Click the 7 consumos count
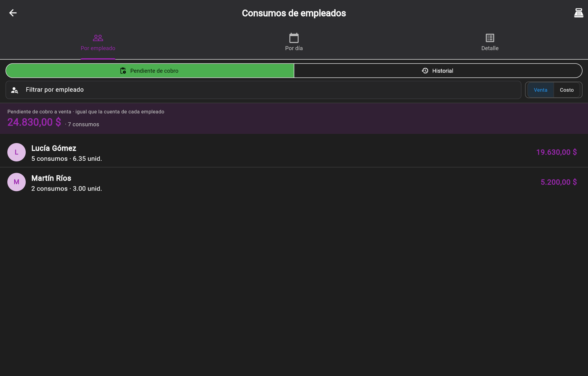This screenshot has width=588, height=376. [83, 124]
